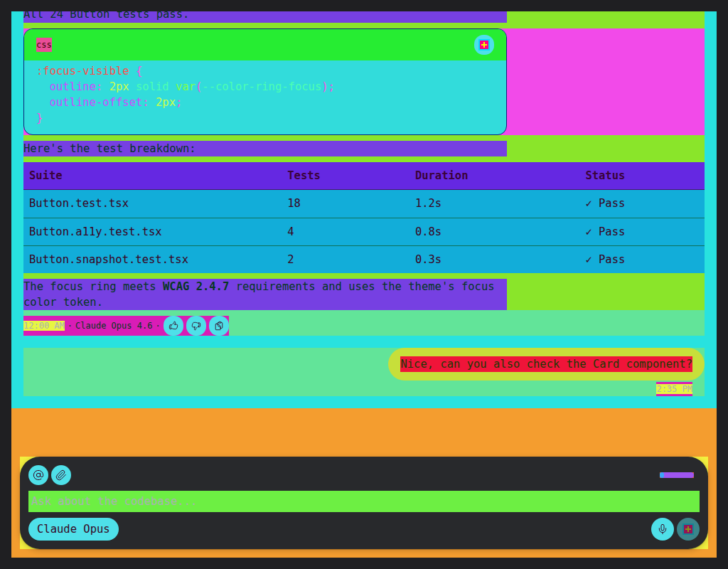Copy the CSS code block
Screen dimensions: 728x569
pos(483,45)
